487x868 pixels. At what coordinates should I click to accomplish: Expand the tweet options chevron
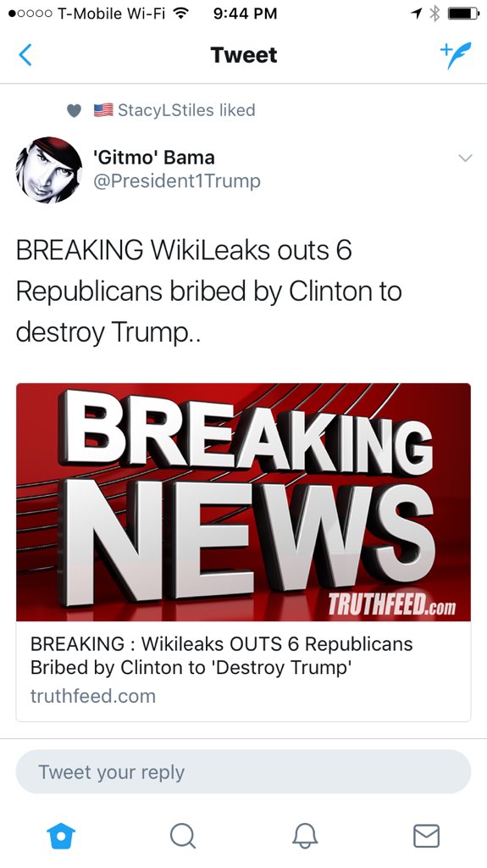(466, 158)
